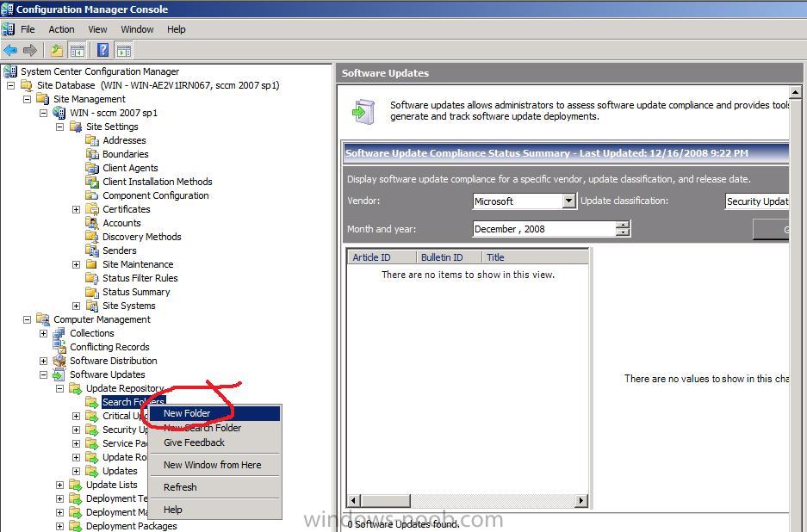Decrease month with the spinner down arrow

[623, 232]
